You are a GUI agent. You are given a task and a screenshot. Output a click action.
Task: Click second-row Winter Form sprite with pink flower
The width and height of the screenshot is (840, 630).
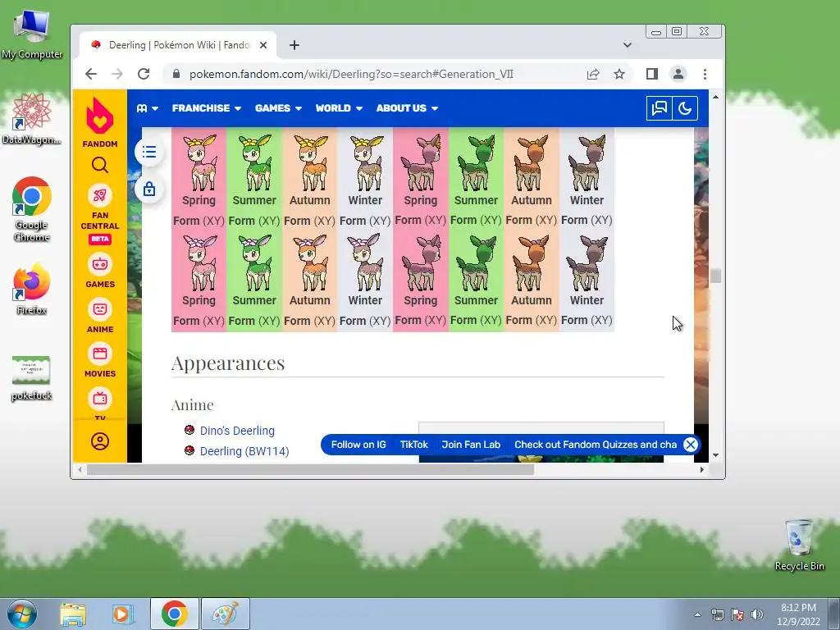pos(365,263)
